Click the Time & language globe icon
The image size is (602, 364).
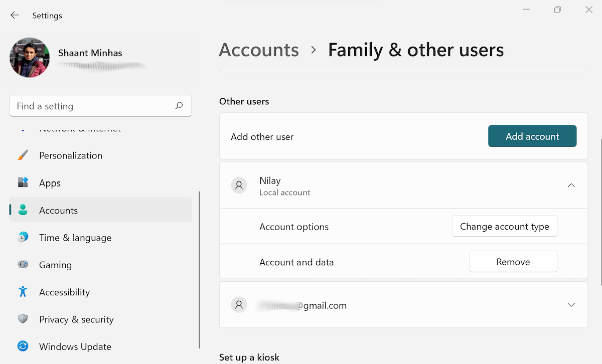(23, 238)
